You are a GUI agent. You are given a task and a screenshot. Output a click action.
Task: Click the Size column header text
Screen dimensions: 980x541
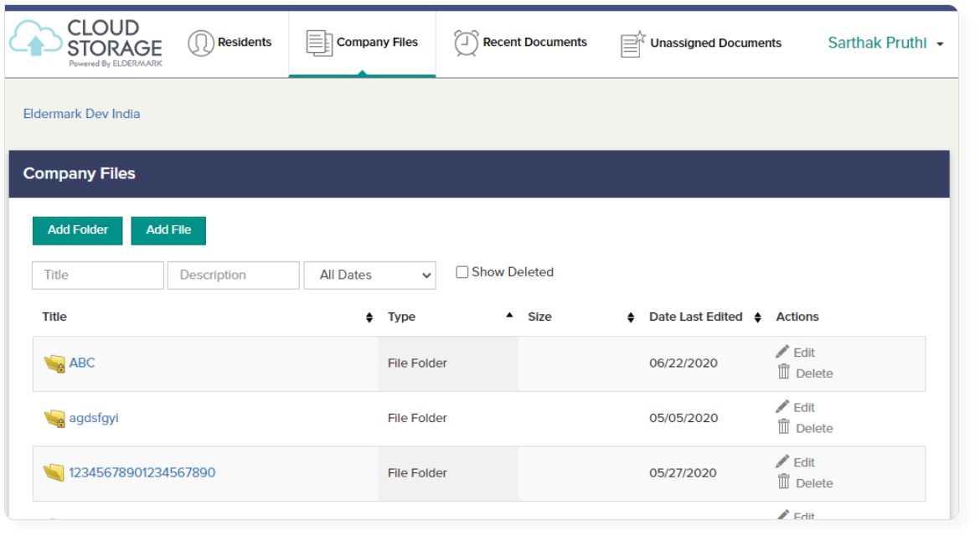point(539,317)
